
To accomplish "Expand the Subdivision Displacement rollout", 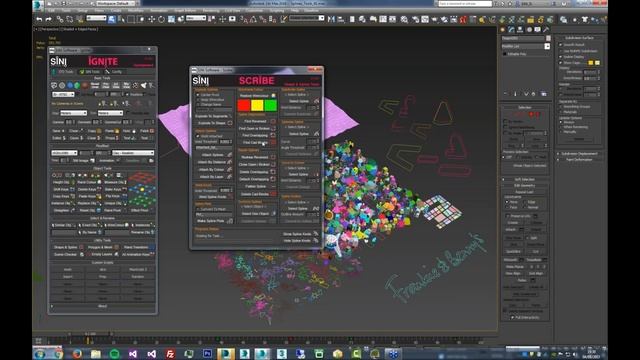I will coord(579,154).
